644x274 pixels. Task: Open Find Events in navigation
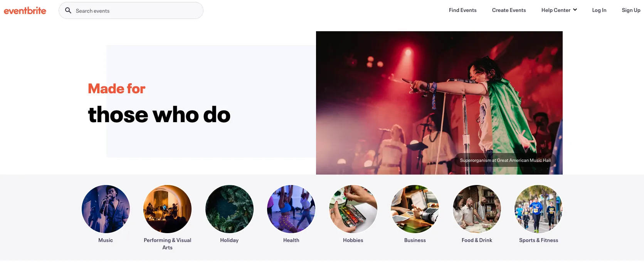click(x=462, y=10)
